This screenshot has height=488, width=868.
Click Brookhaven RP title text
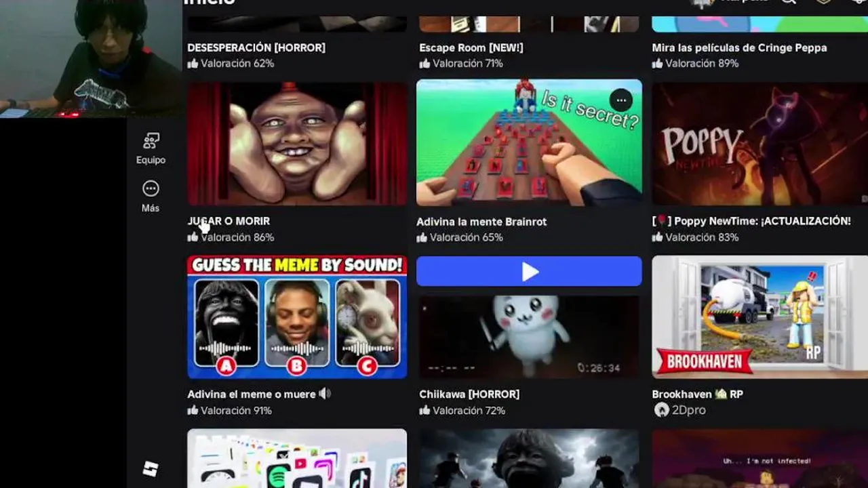pyautogui.click(x=697, y=394)
